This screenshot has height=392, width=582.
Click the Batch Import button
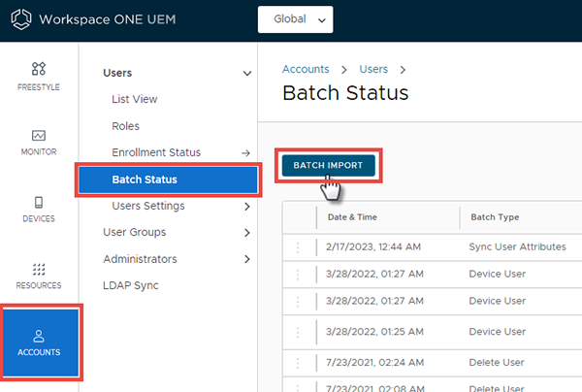pos(329,166)
